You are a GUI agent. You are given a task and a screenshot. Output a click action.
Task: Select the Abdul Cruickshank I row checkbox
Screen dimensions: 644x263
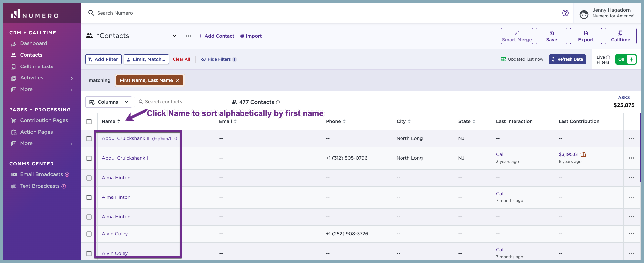[x=89, y=158]
